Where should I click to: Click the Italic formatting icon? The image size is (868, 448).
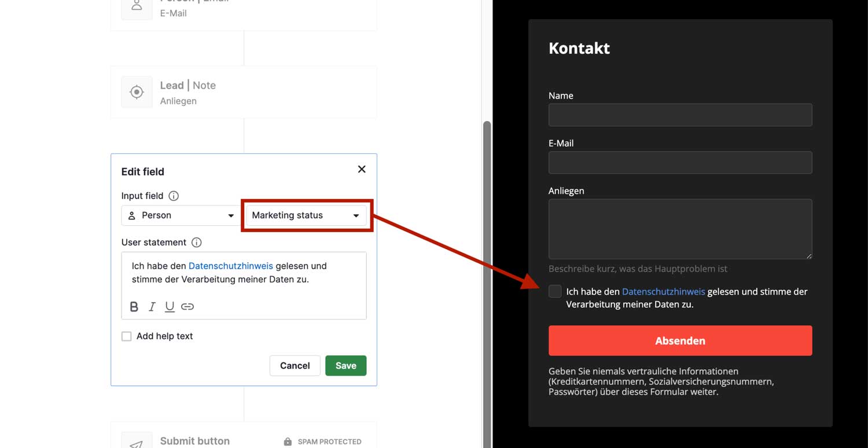coord(152,307)
